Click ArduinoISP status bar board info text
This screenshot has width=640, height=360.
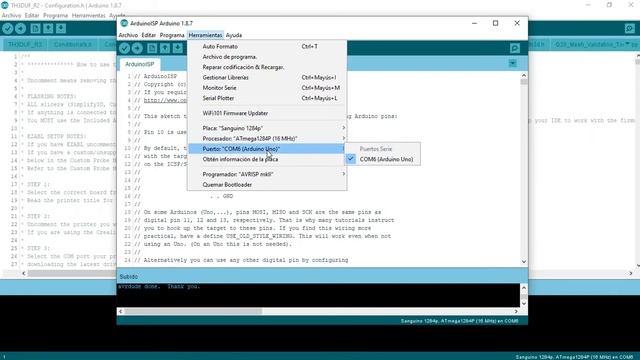[459, 321]
